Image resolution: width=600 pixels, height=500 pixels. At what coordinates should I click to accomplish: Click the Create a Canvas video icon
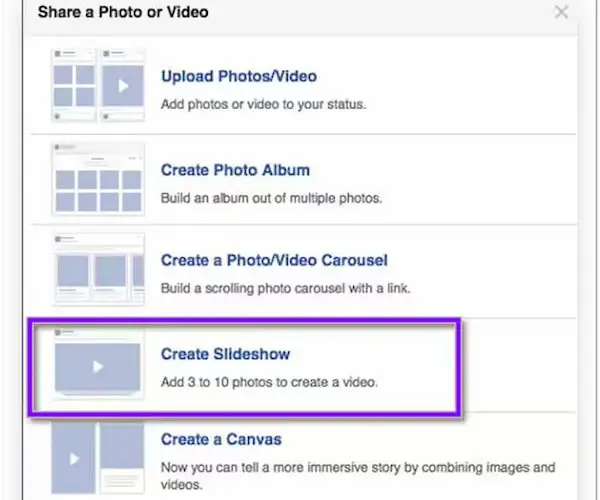(73, 458)
